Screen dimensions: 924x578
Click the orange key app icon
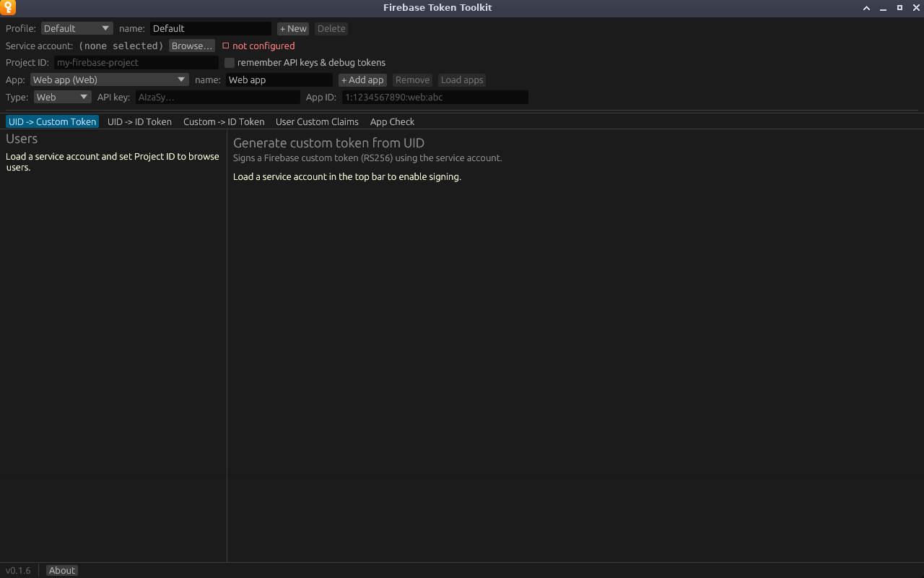(x=8, y=8)
